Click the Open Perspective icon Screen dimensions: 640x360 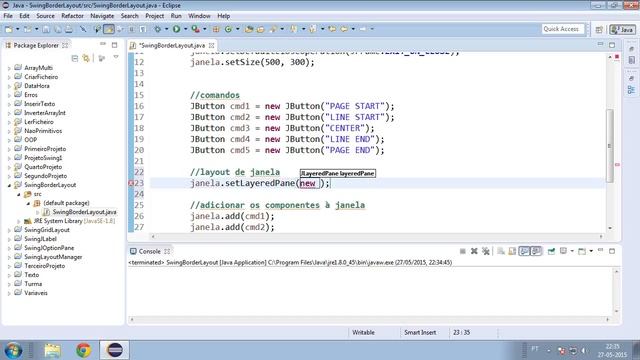pos(599,29)
